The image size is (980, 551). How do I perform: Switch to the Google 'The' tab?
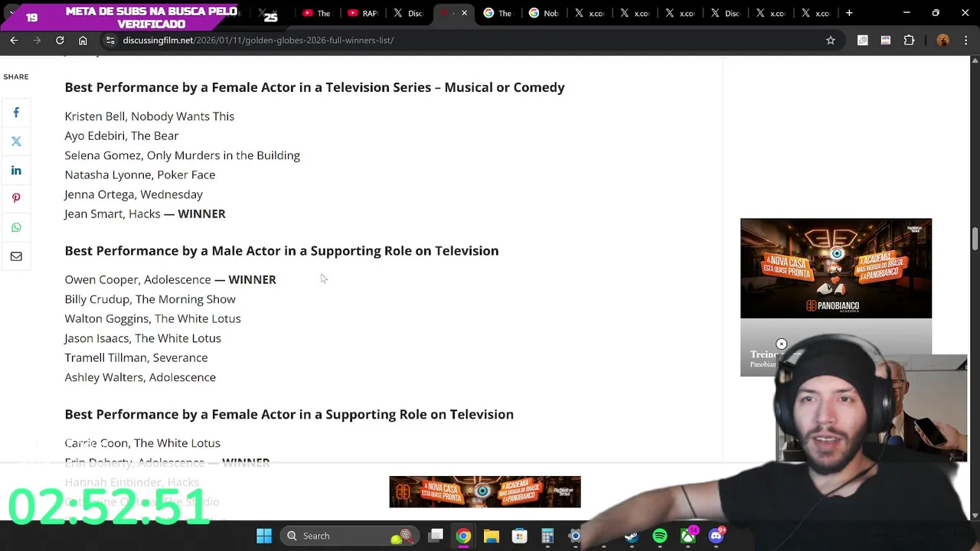[498, 13]
